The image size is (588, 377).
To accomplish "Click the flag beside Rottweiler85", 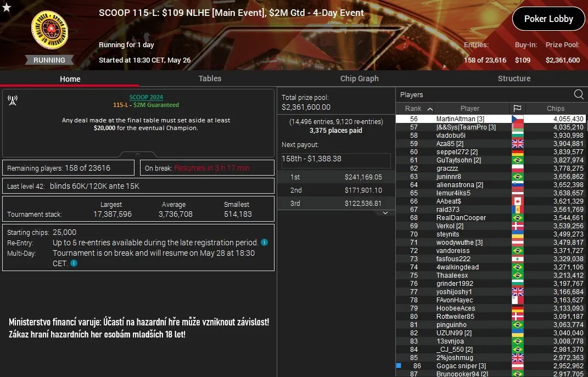I will click(x=518, y=317).
